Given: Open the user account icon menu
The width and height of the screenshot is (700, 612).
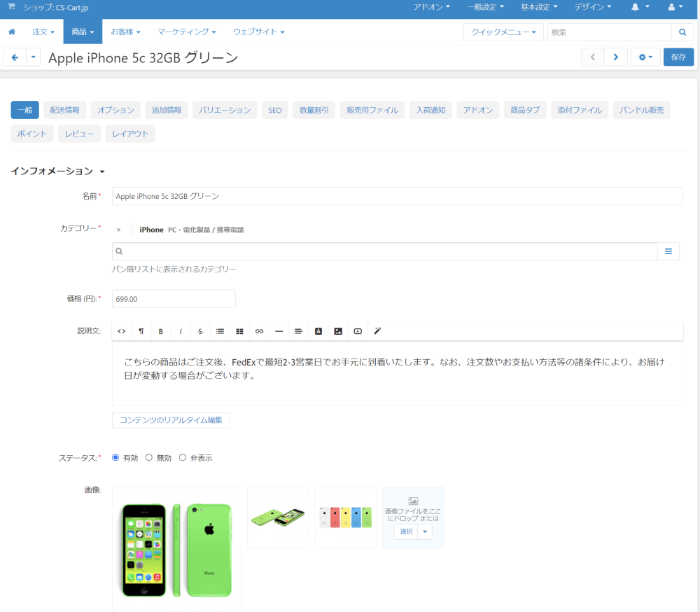Looking at the screenshot, I should [x=675, y=7].
